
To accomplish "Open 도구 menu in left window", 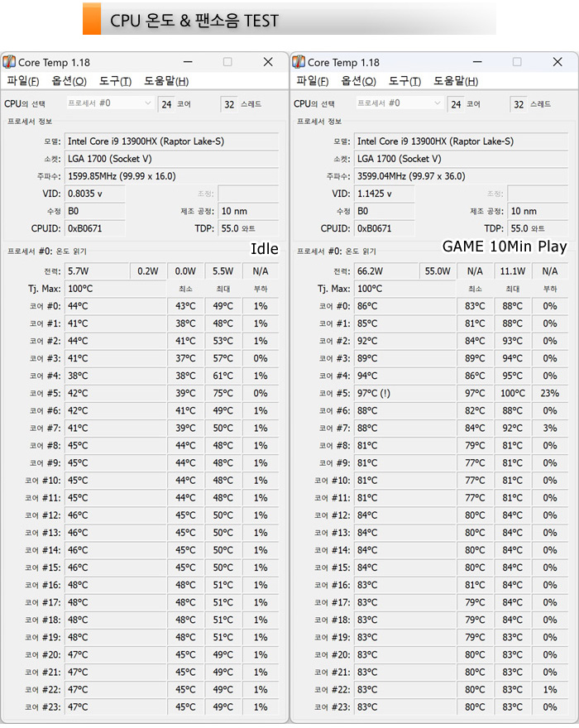I will [x=115, y=81].
